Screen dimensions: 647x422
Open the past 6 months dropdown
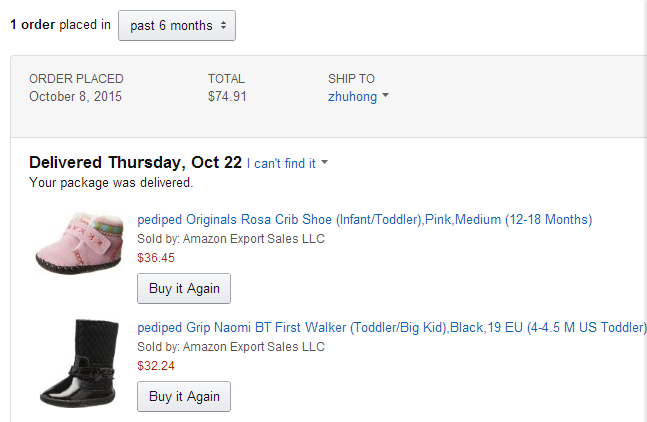177,26
